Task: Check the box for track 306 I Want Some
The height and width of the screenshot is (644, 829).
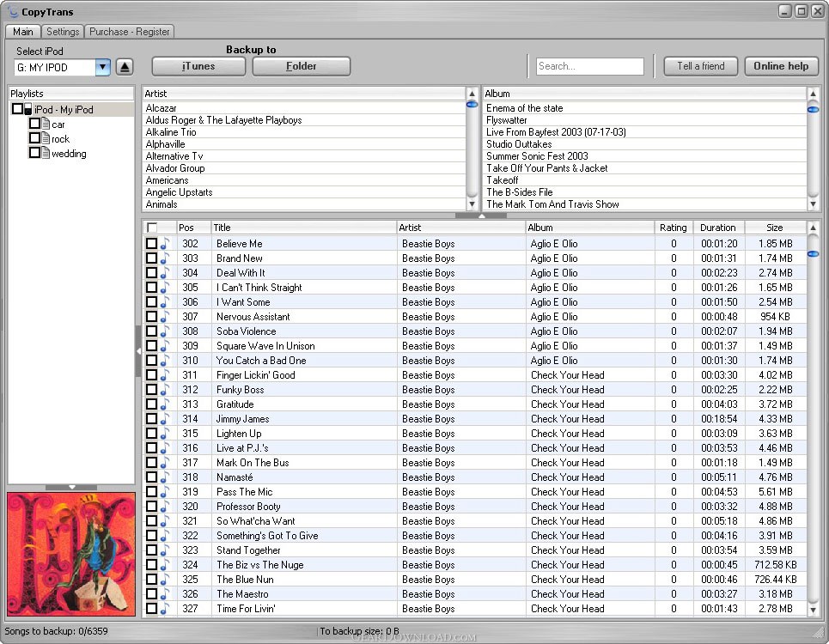Action: tap(152, 301)
